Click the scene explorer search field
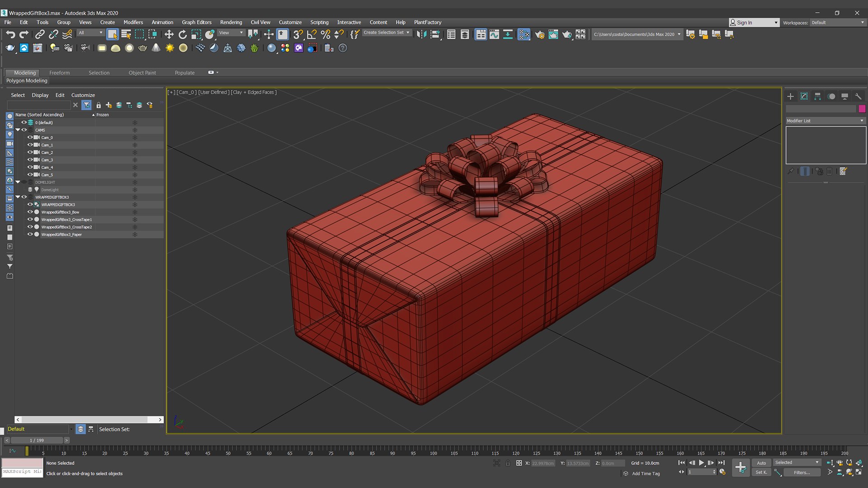The image size is (868, 488). point(39,105)
